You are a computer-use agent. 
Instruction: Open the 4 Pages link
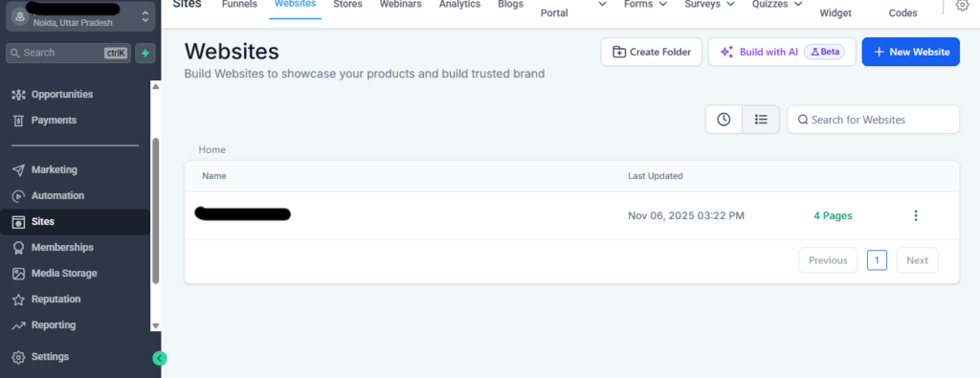(x=833, y=215)
